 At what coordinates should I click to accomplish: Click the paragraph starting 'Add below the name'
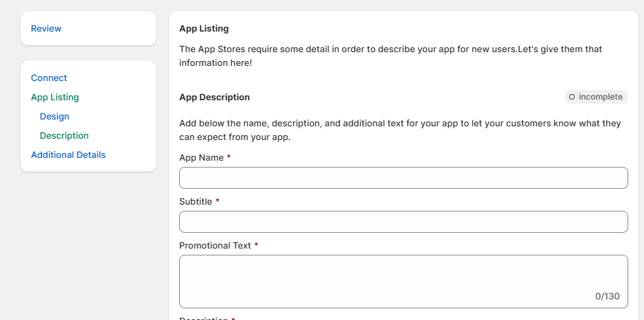[x=400, y=130]
